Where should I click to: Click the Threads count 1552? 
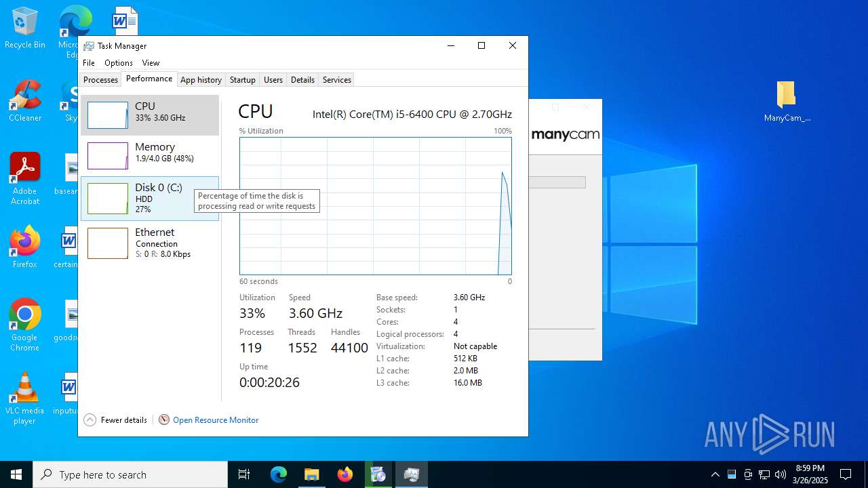[302, 348]
